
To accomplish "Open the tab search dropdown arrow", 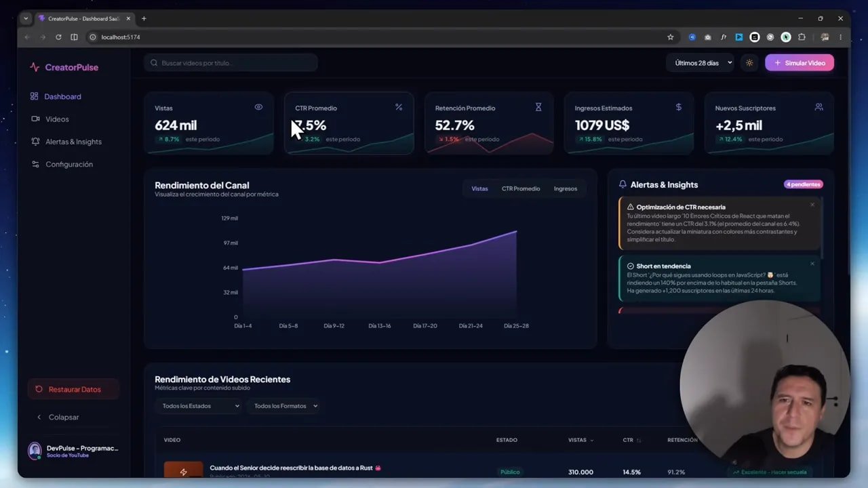I will tap(26, 18).
